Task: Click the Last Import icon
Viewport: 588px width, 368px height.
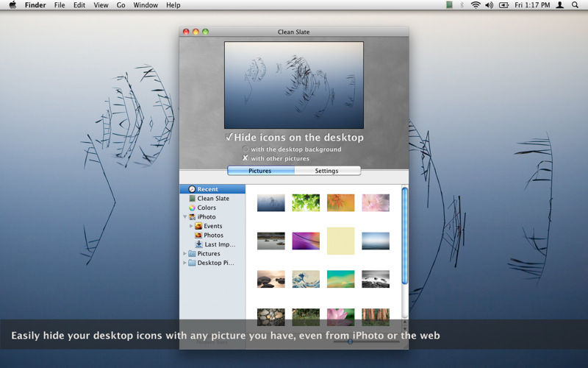Action: [x=198, y=244]
